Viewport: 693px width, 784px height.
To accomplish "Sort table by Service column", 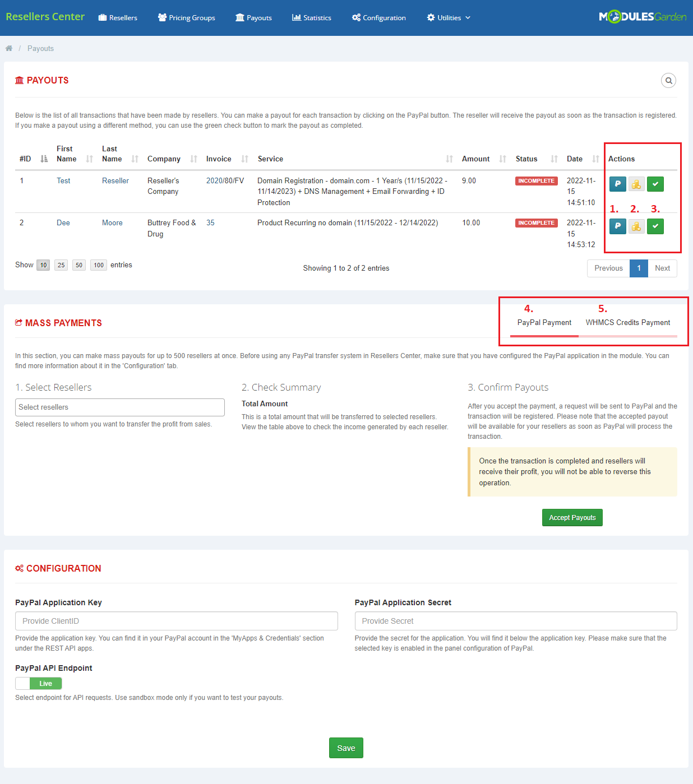I will (355, 159).
